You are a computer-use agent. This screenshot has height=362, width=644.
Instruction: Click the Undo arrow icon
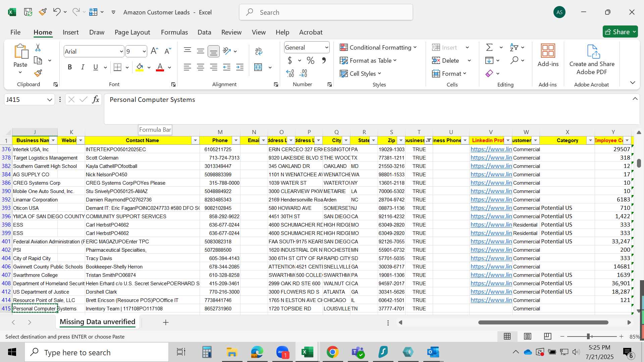[x=56, y=12]
